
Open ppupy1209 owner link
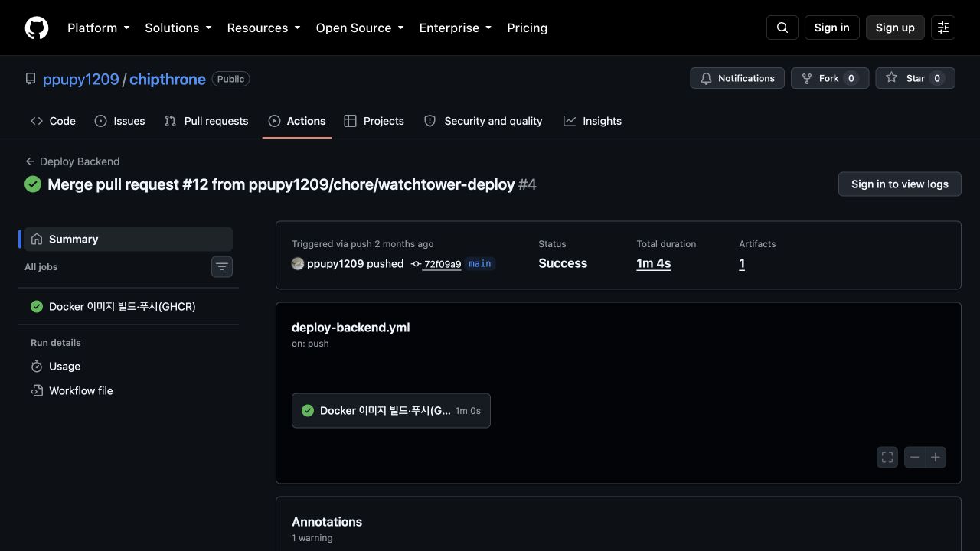(81, 79)
